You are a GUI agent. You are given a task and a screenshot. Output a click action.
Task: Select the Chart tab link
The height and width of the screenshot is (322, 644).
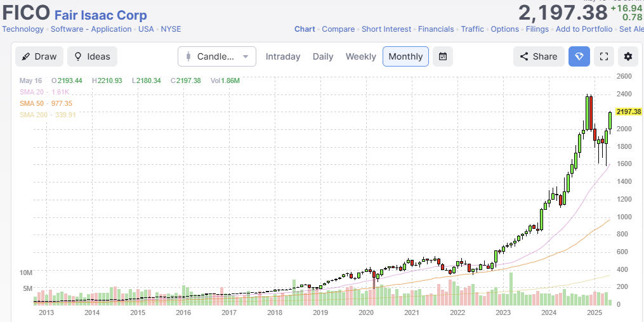coord(305,29)
